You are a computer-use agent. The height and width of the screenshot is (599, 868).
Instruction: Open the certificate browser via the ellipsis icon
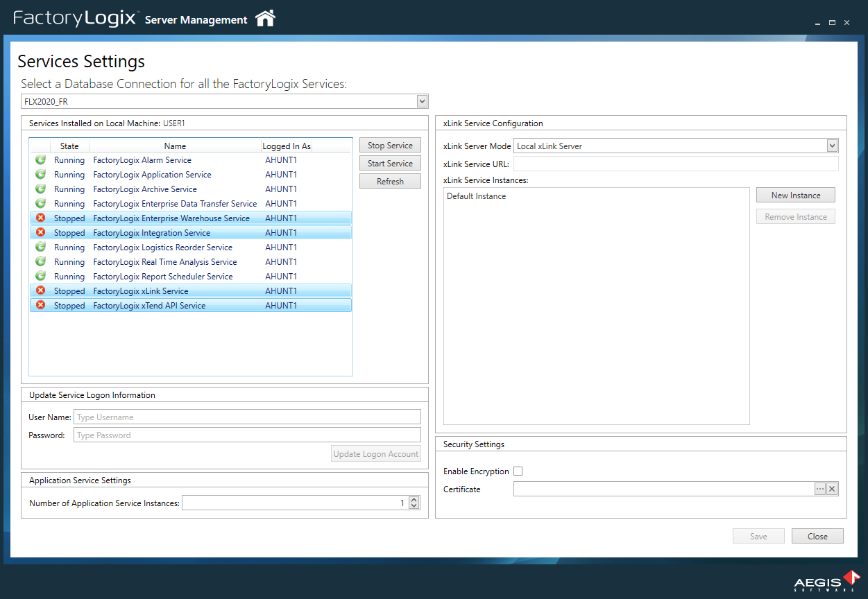coord(820,489)
